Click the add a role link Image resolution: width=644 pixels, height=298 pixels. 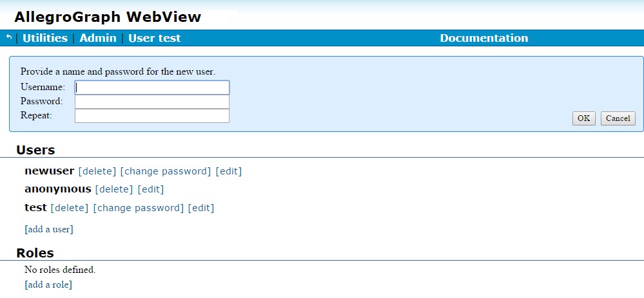[x=48, y=284]
